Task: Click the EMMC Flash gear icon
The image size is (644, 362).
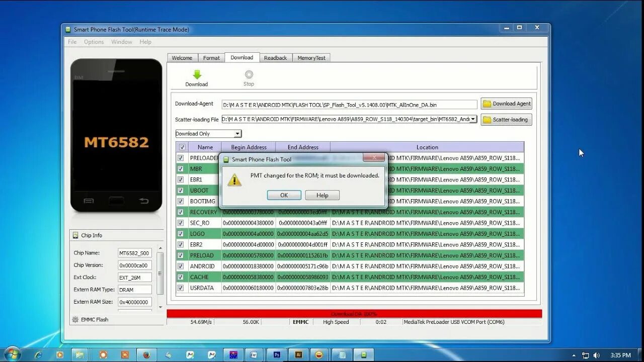Action: click(x=75, y=320)
